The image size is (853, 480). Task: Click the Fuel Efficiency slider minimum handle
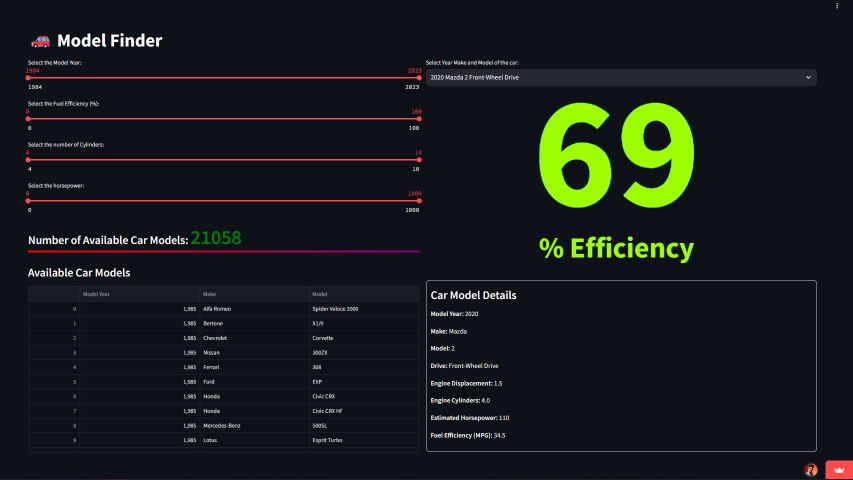coord(28,119)
